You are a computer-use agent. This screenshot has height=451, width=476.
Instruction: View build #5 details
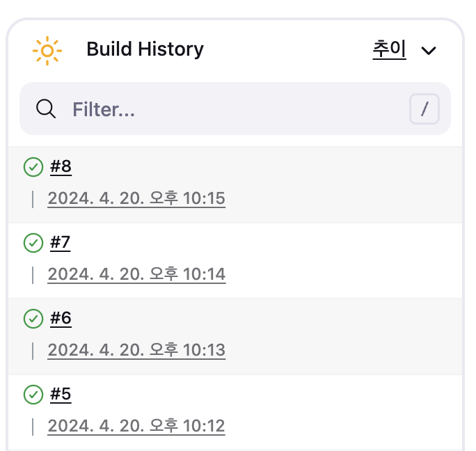point(61,395)
